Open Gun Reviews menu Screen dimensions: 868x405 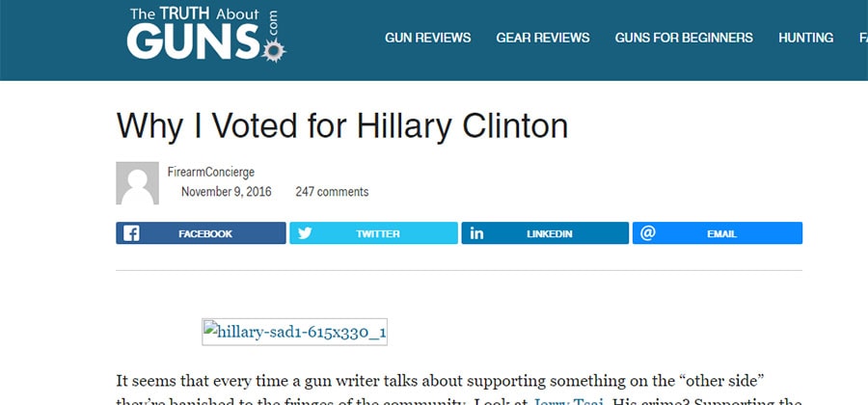tap(428, 38)
